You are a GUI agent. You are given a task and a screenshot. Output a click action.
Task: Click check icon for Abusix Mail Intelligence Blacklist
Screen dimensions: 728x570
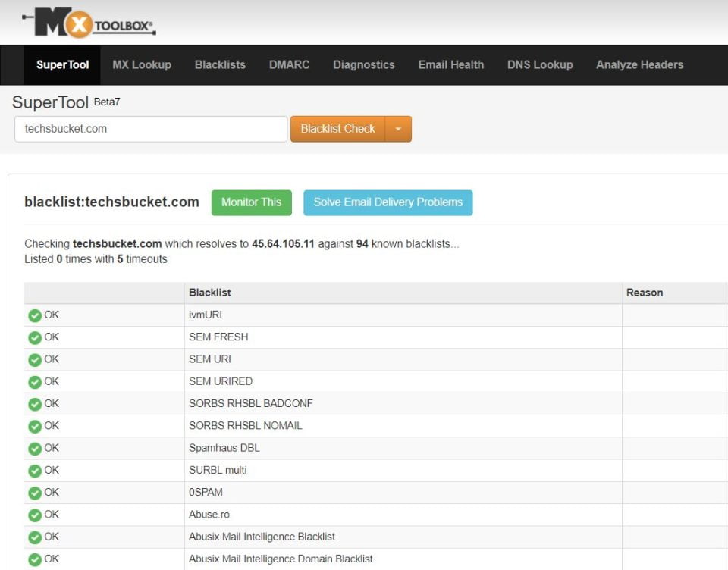point(35,537)
